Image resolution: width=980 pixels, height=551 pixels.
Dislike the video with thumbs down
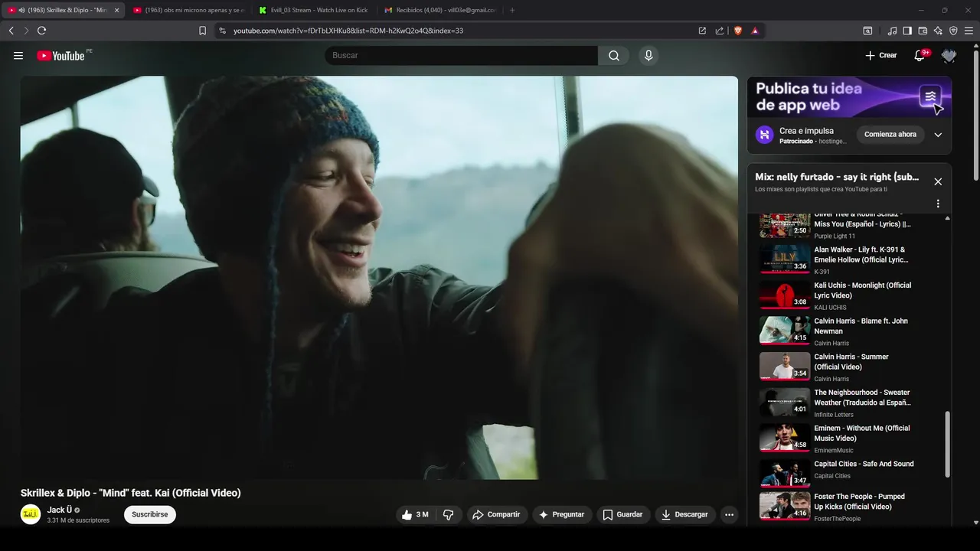[x=449, y=515]
